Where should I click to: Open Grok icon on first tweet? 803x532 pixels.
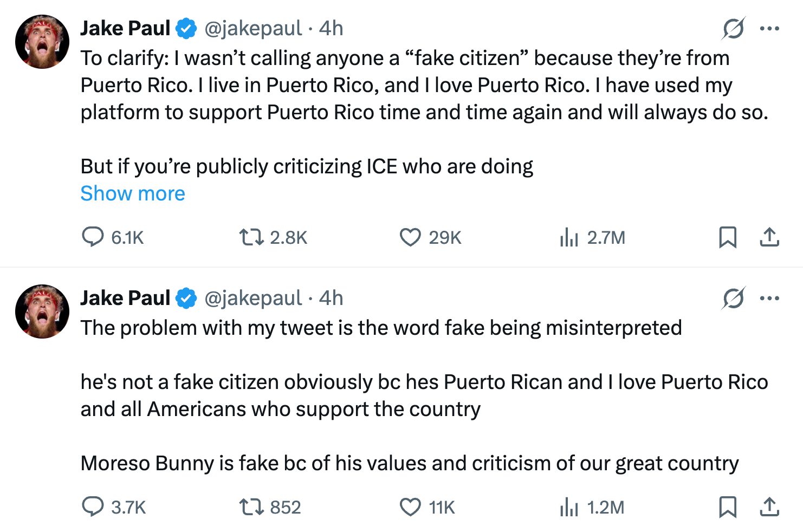coord(733,28)
